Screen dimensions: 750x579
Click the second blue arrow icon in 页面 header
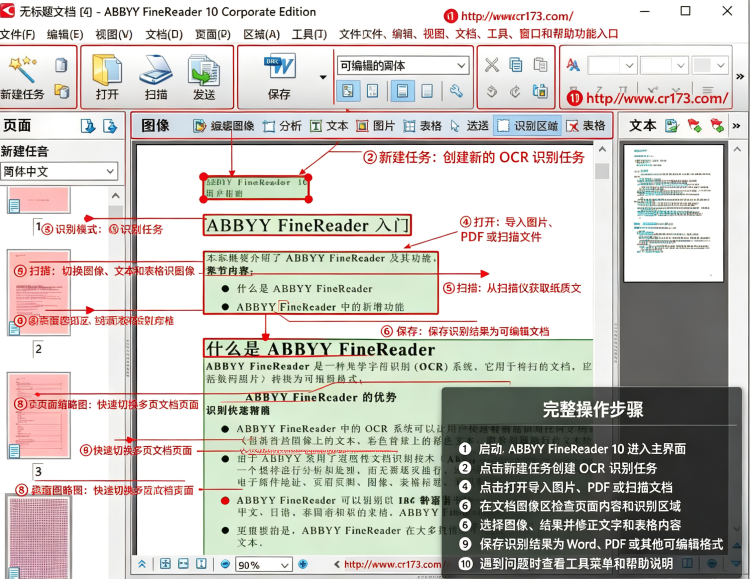pos(110,126)
